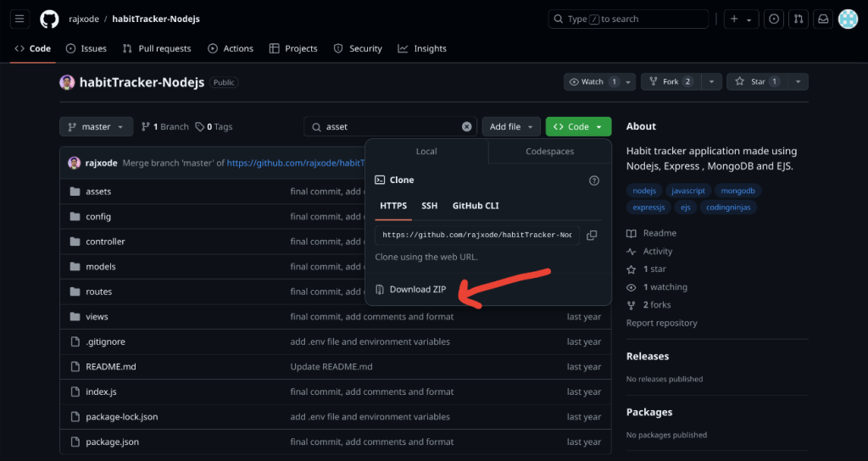The height and width of the screenshot is (461, 868).
Task: Open the README.md file link
Action: (x=110, y=367)
